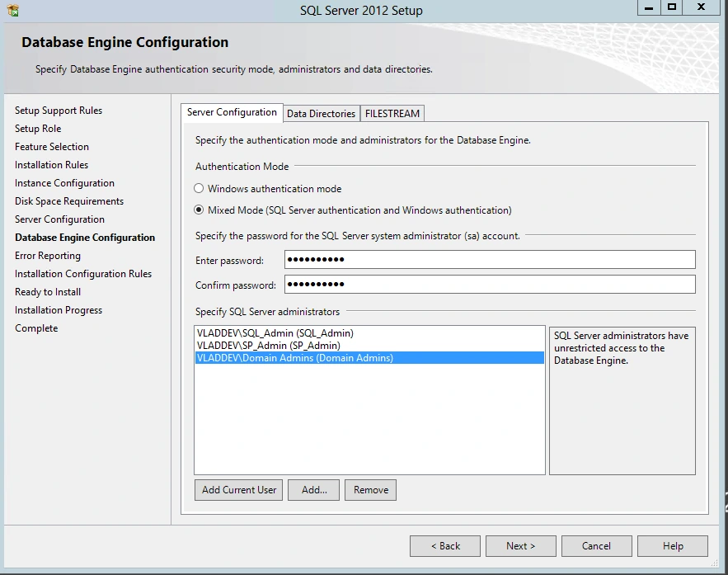This screenshot has height=575, width=728.
Task: Click the Add... button
Action: tap(314, 490)
